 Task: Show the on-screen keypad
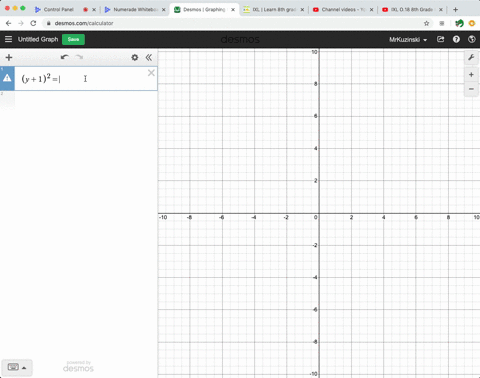pos(17,367)
